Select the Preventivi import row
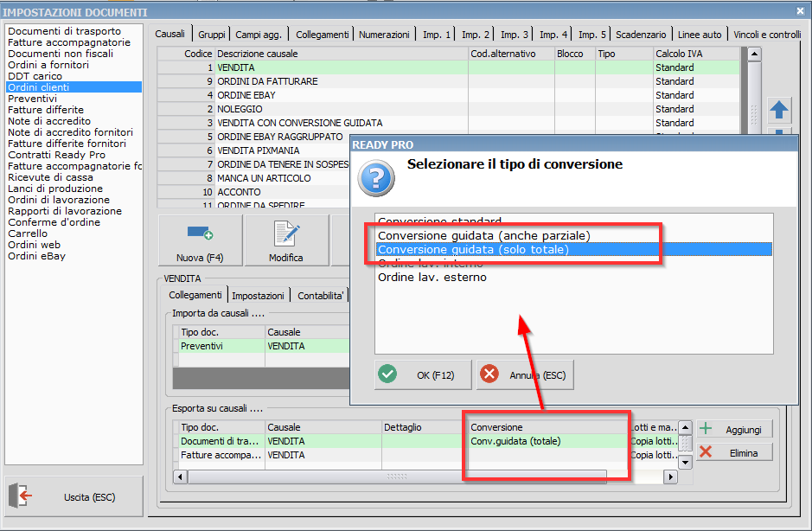Screen dimensions: 812x531 click(x=261, y=346)
